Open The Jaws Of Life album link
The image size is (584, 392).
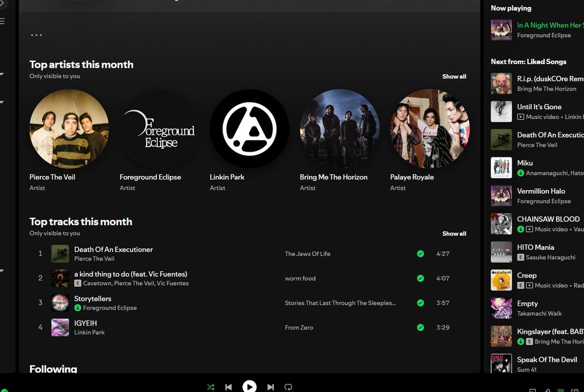pyautogui.click(x=308, y=254)
